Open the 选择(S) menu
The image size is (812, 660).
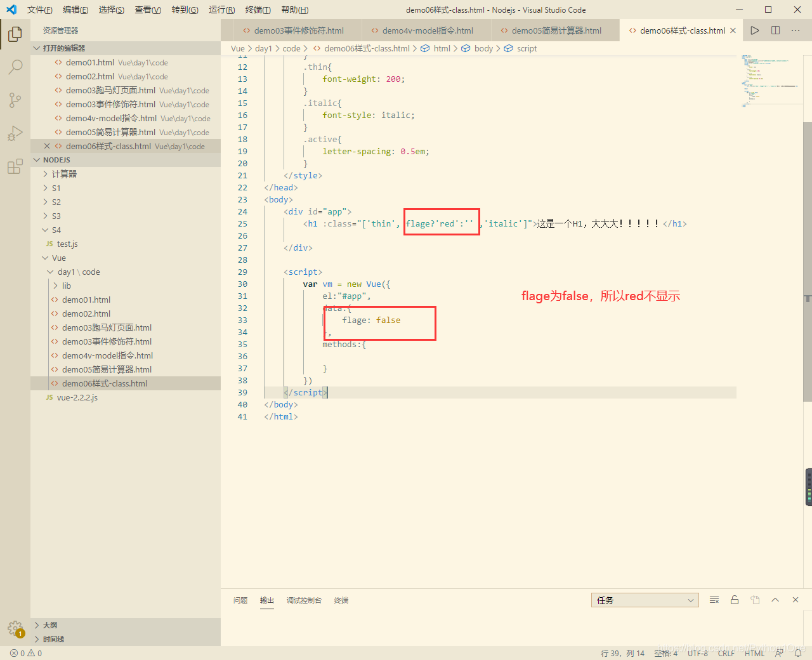click(x=112, y=10)
